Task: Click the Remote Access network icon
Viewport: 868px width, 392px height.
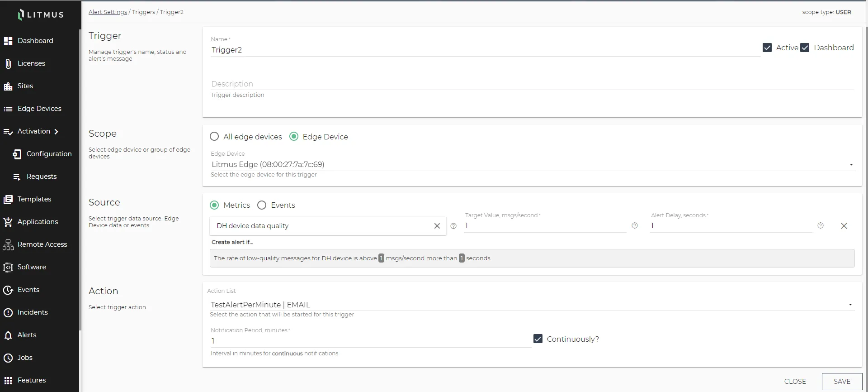Action: 8,245
